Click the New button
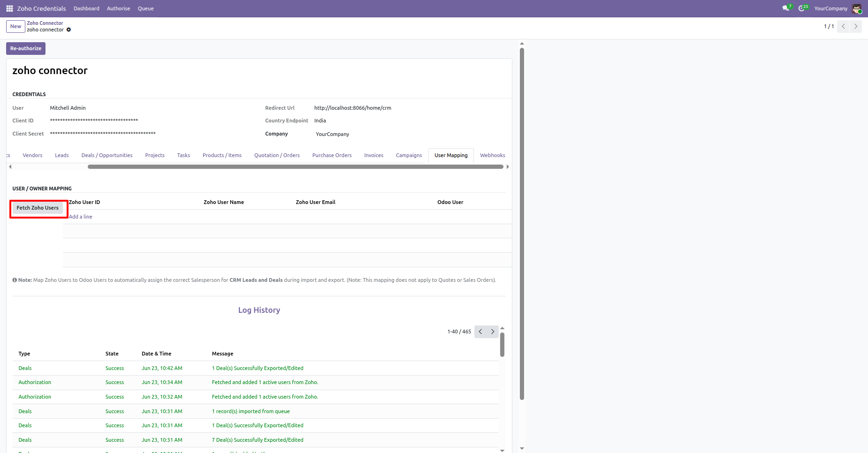The height and width of the screenshot is (453, 868). coord(16,26)
